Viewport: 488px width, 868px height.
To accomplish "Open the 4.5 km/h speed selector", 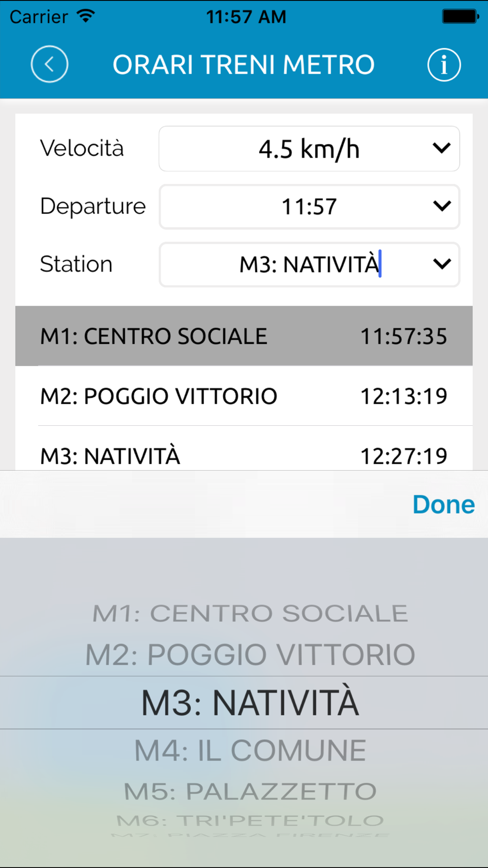I will (309, 148).
